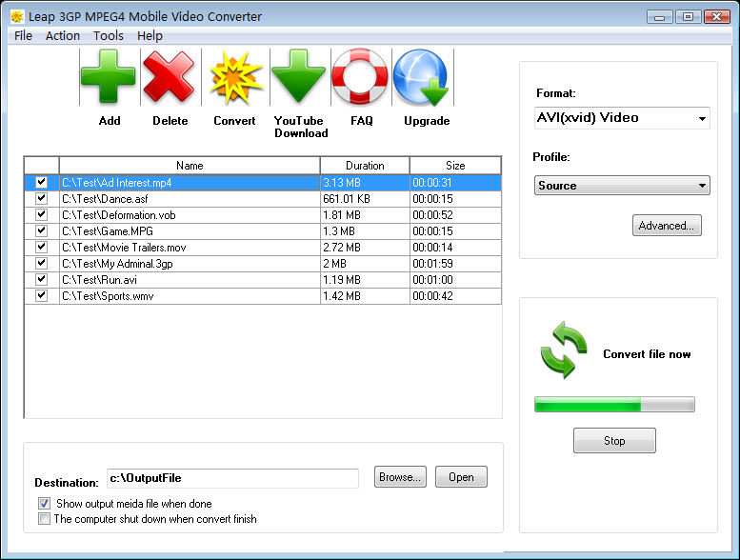The image size is (740, 560).
Task: Open the Tools menu
Action: click(x=109, y=36)
